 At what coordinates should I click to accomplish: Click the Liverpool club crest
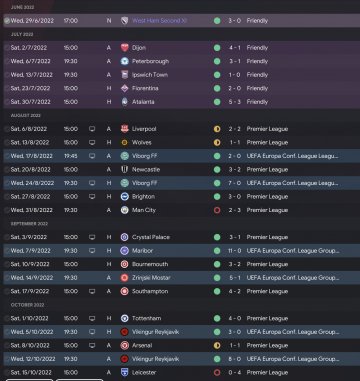(125, 129)
